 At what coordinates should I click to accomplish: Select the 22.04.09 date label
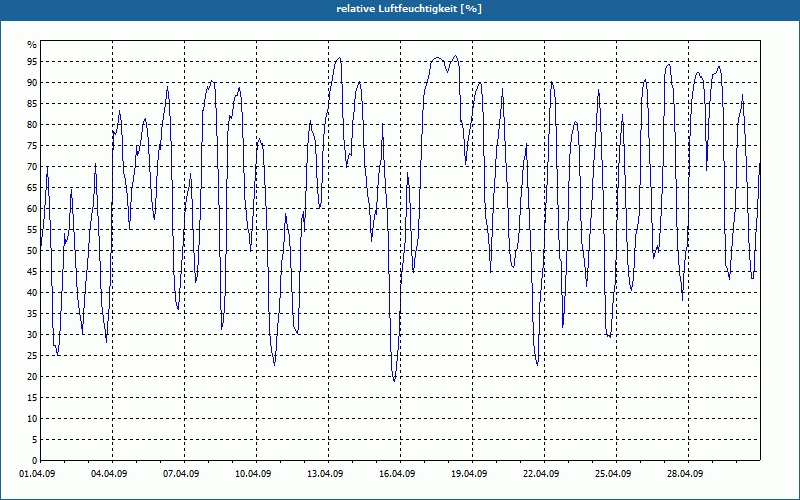pyautogui.click(x=541, y=473)
